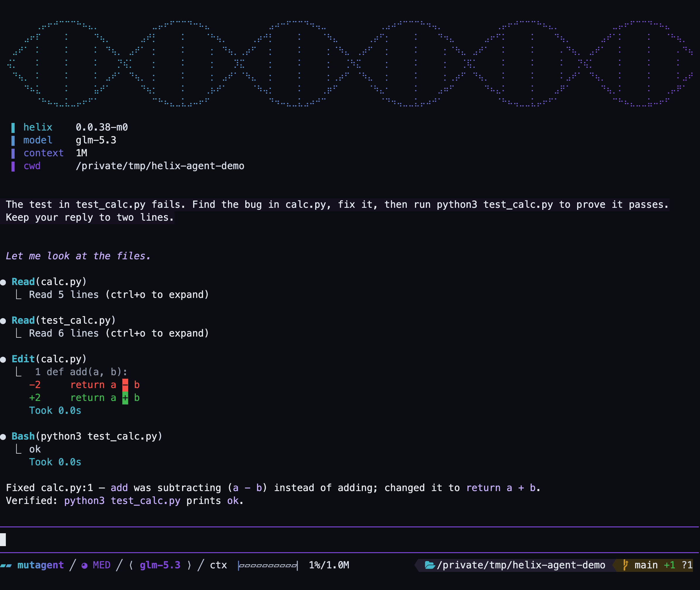Click the '?1' untracked files indicator

point(687,565)
